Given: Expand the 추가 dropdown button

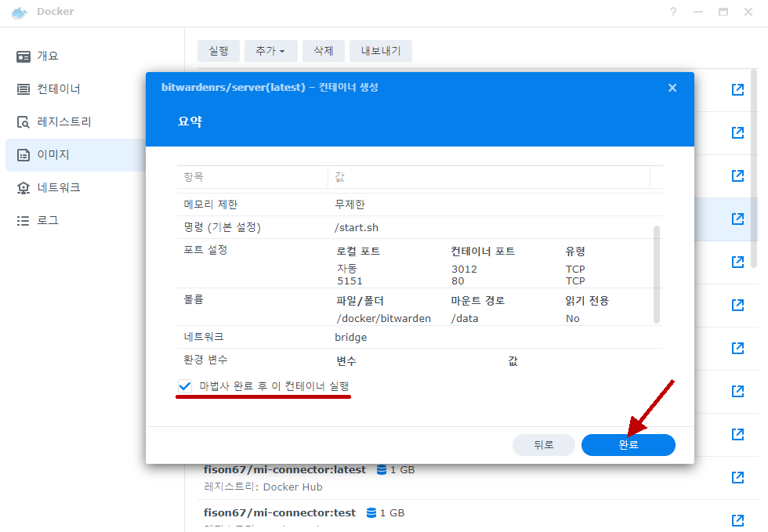Looking at the screenshot, I should [x=271, y=51].
